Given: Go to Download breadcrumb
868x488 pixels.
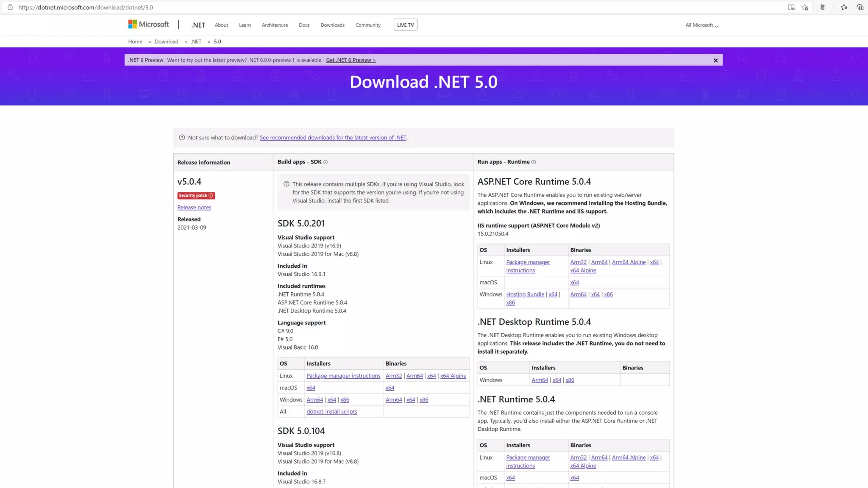Looking at the screenshot, I should pyautogui.click(x=166, y=42).
